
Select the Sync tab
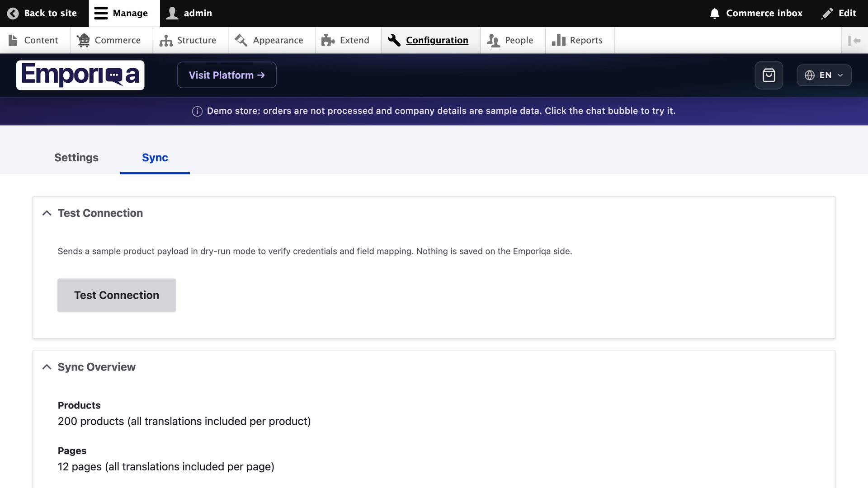155,157
